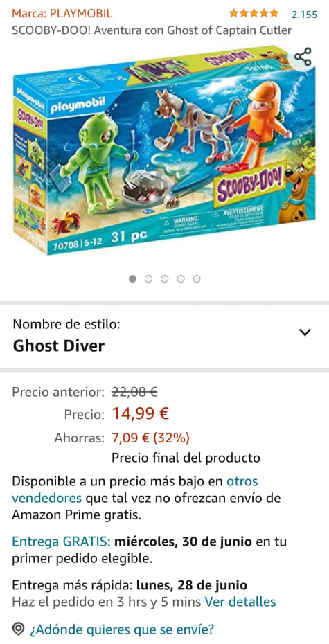Select the fifth image carousel dot

[x=197, y=279]
